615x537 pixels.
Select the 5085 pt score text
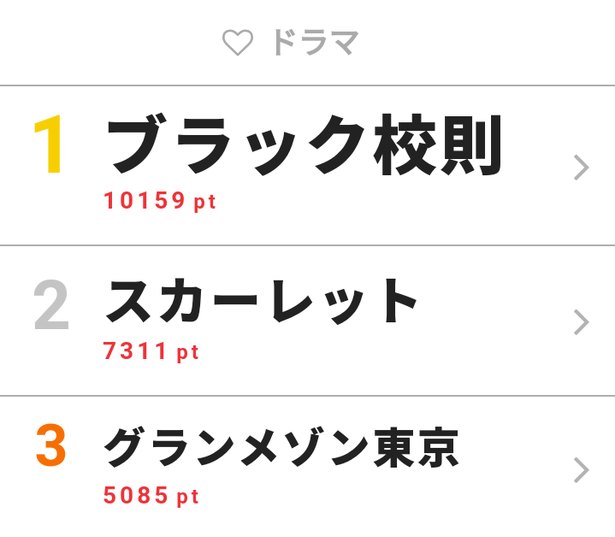[x=151, y=495]
